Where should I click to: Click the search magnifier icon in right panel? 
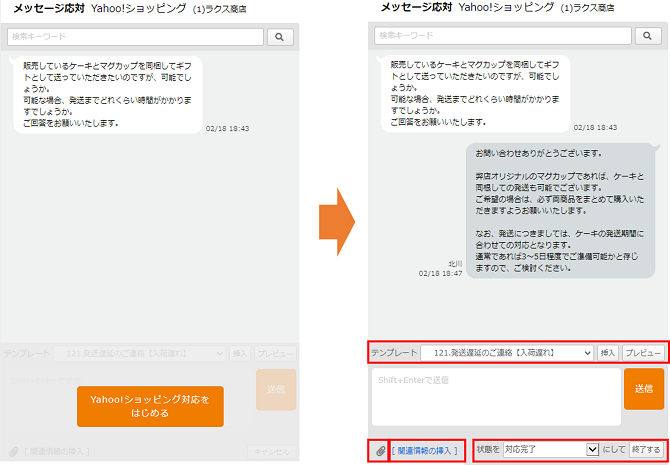648,35
